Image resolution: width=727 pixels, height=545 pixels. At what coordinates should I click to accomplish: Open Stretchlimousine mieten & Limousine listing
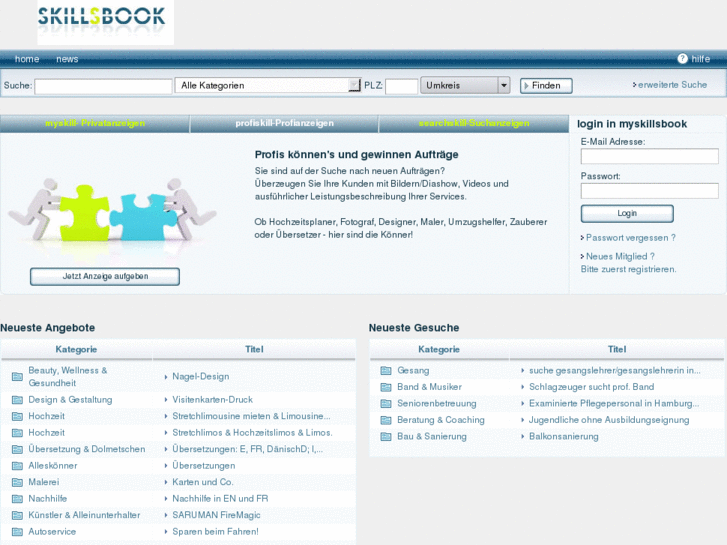click(x=251, y=416)
